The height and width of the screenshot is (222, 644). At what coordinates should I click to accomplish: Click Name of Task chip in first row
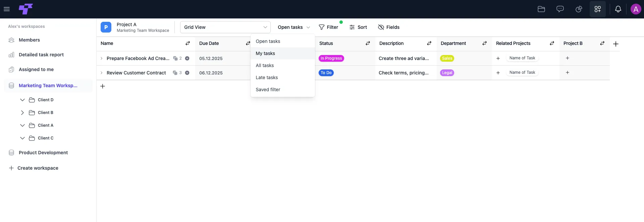tap(522, 58)
